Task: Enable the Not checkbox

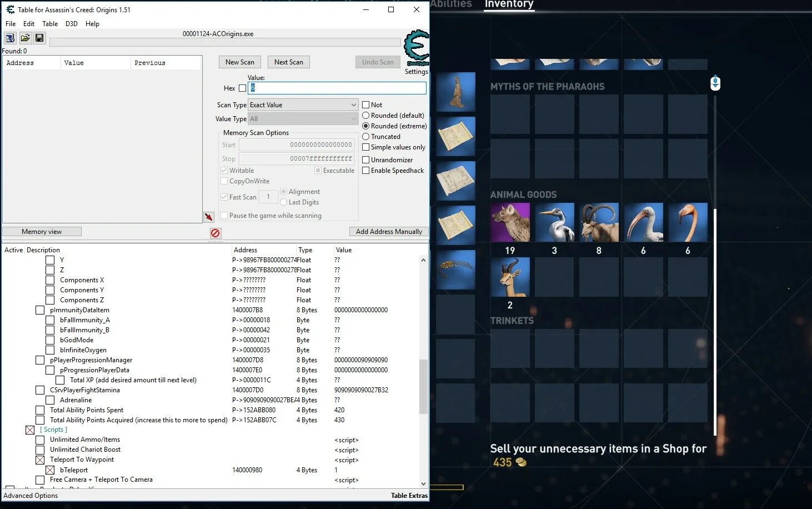Action: [365, 105]
